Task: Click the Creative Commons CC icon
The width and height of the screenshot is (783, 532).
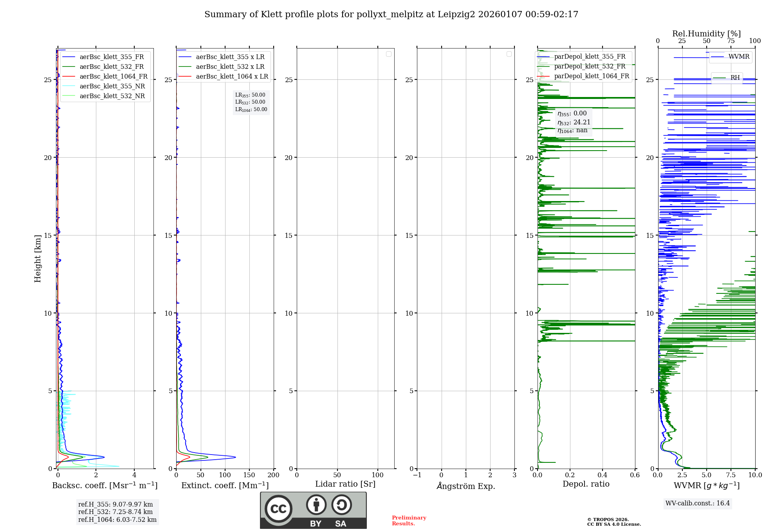Action: tap(278, 509)
